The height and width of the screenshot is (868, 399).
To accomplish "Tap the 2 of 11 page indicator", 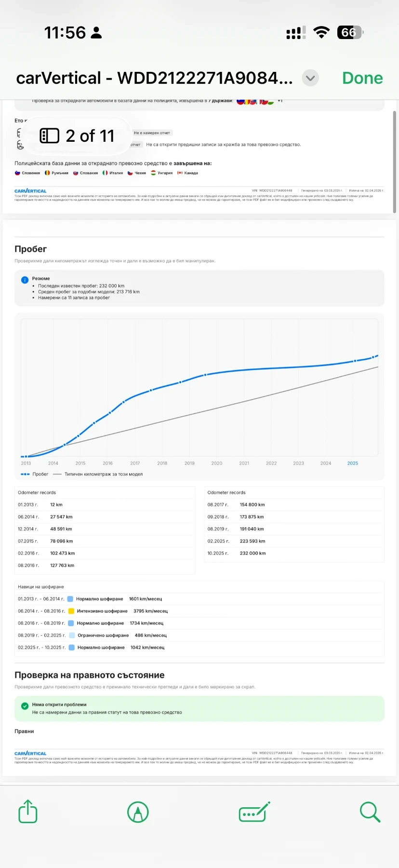I will click(90, 136).
